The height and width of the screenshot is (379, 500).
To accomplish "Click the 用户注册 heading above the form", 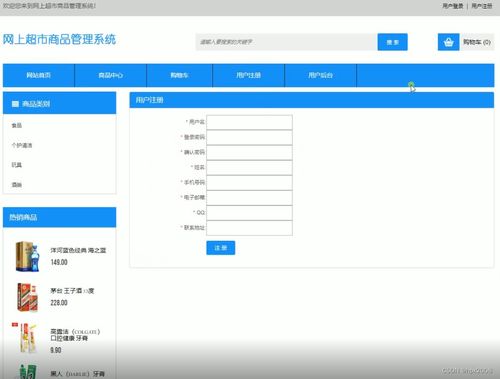I will (x=149, y=100).
